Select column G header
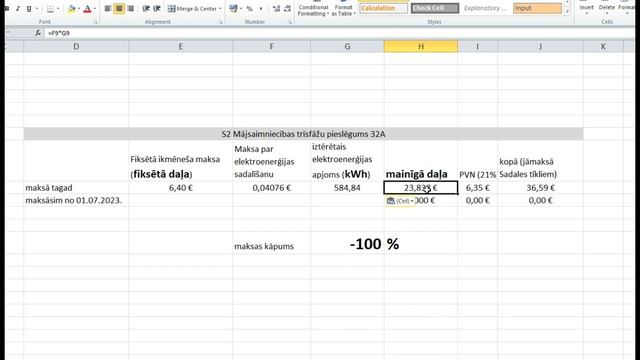640x360 pixels. 347,47
